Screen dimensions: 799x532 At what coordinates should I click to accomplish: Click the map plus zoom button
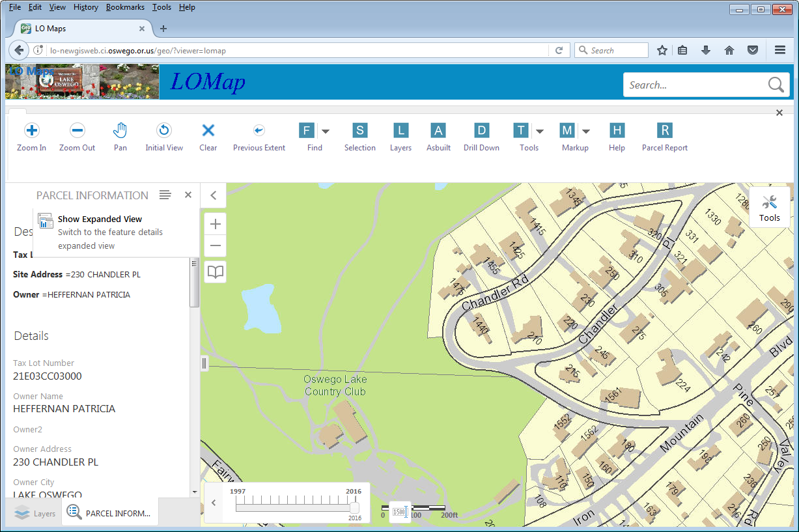[216, 224]
